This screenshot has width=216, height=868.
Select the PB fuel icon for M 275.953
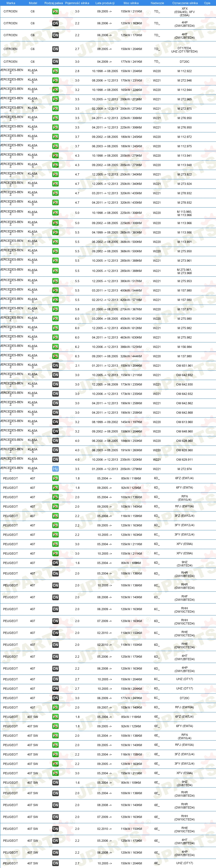pyautogui.click(x=56, y=281)
